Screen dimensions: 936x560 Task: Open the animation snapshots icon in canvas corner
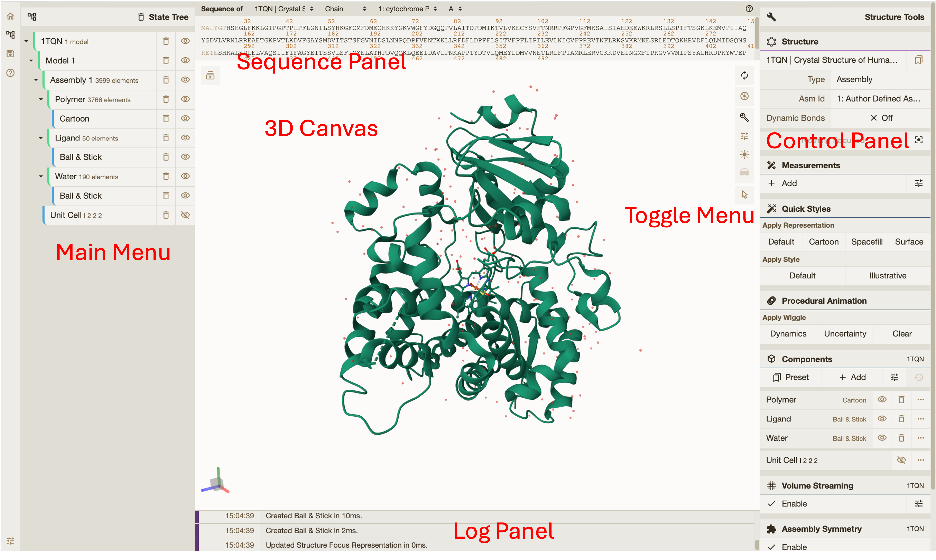click(210, 76)
